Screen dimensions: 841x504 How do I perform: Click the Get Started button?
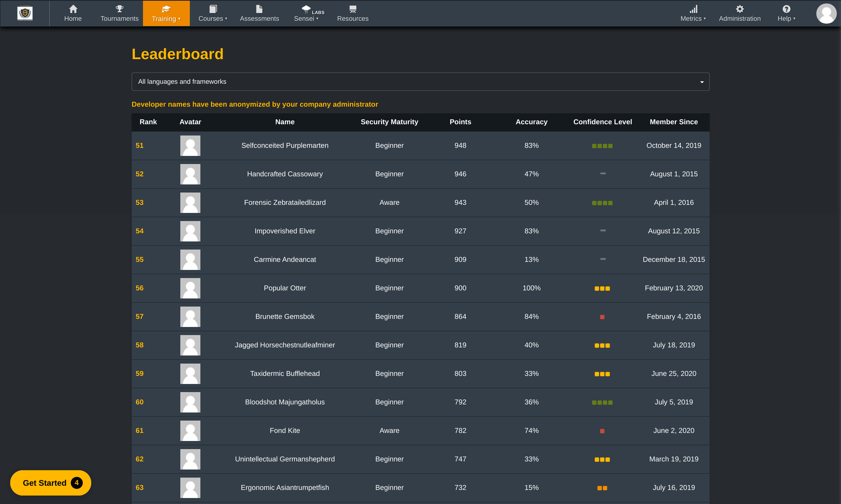[x=51, y=483]
